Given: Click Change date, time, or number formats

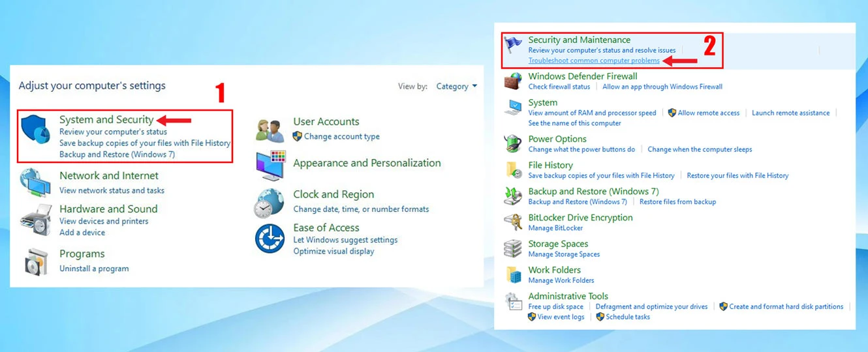Looking at the screenshot, I should 361,209.
